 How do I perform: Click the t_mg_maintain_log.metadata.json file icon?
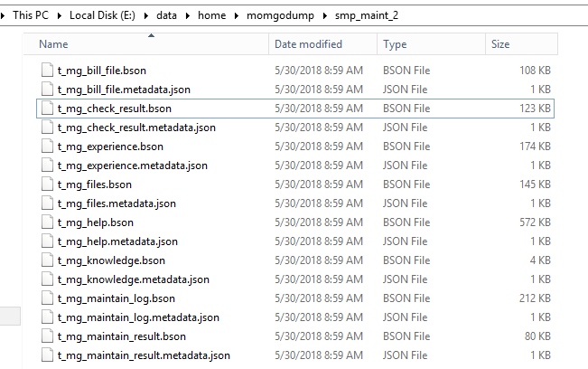[x=47, y=317]
